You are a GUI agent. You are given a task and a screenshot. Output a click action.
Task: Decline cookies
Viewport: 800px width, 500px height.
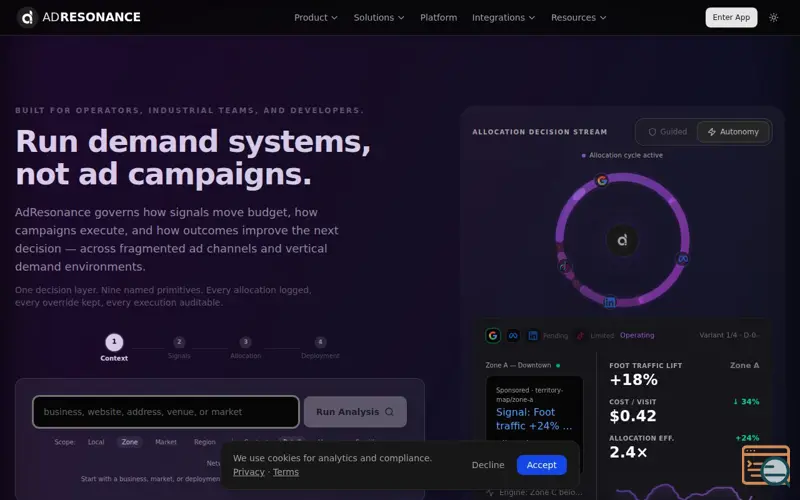[x=488, y=465]
